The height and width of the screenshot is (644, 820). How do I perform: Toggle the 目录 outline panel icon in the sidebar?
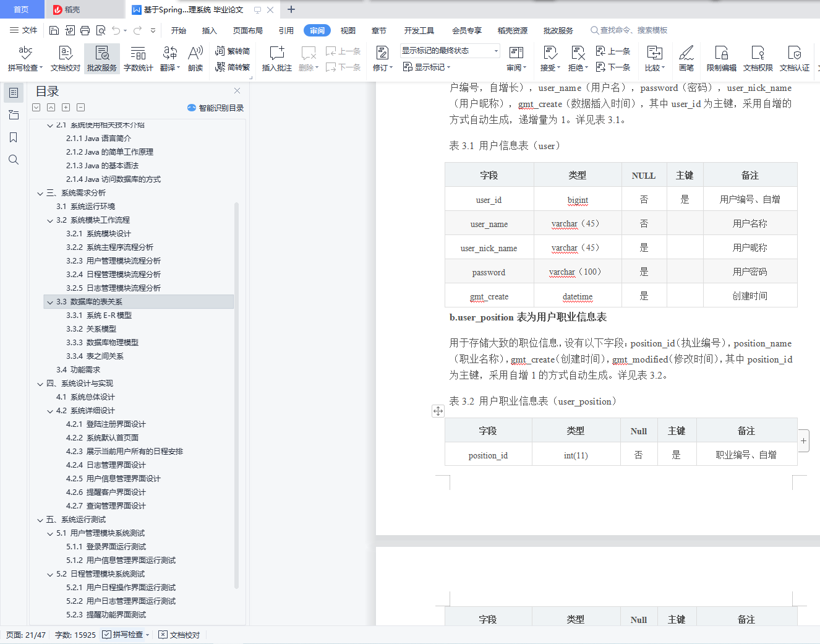13,93
